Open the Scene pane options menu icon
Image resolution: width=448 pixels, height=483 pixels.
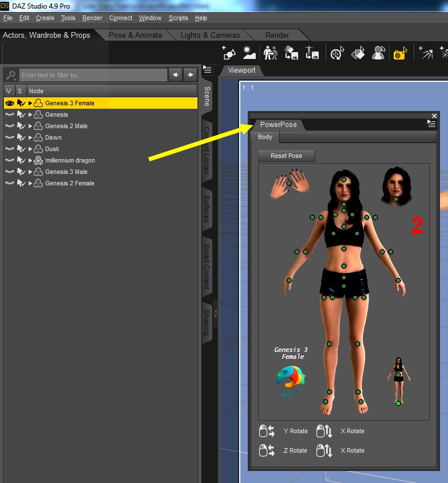[x=207, y=70]
